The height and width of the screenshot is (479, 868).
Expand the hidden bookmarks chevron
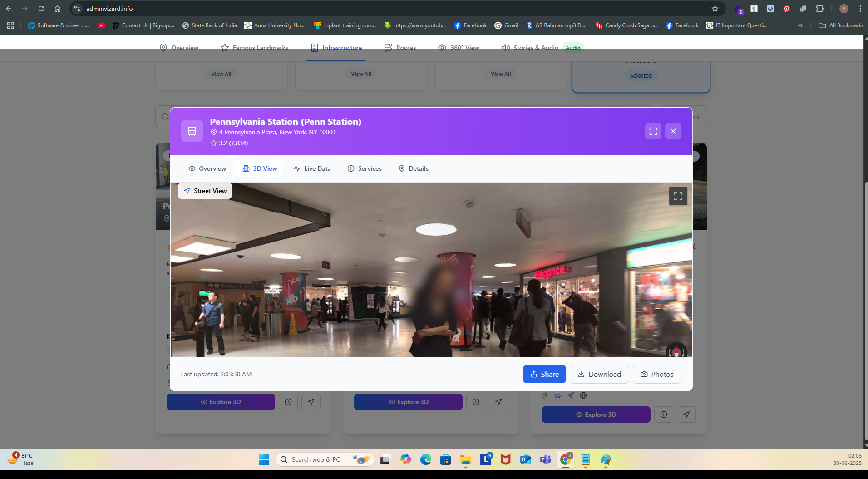click(800, 25)
